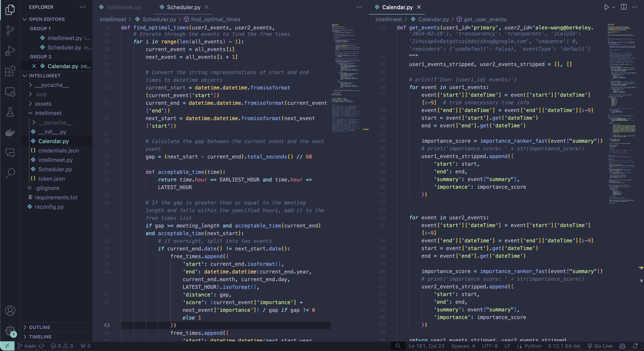Open More Actions in left editor group
This screenshot has height=351, width=644.
click(359, 7)
